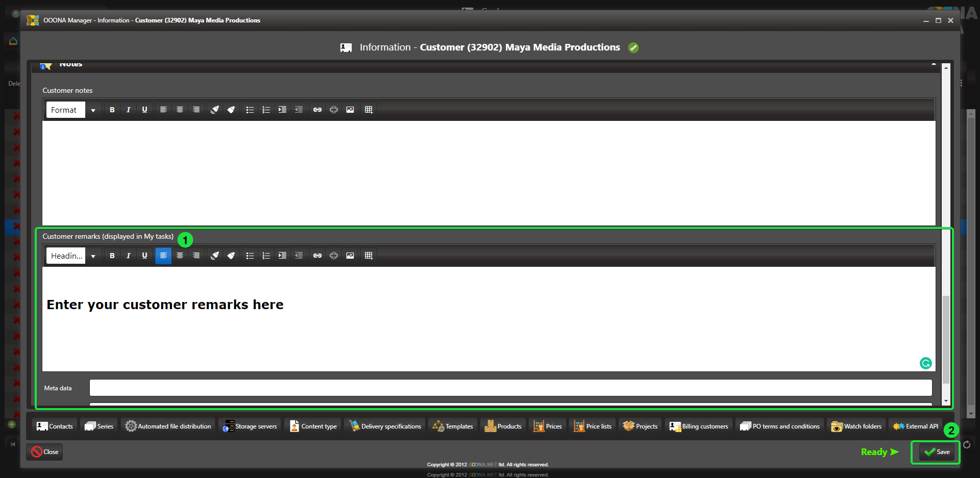Open the Delivery specifications tab
980x478 pixels.
[385, 426]
